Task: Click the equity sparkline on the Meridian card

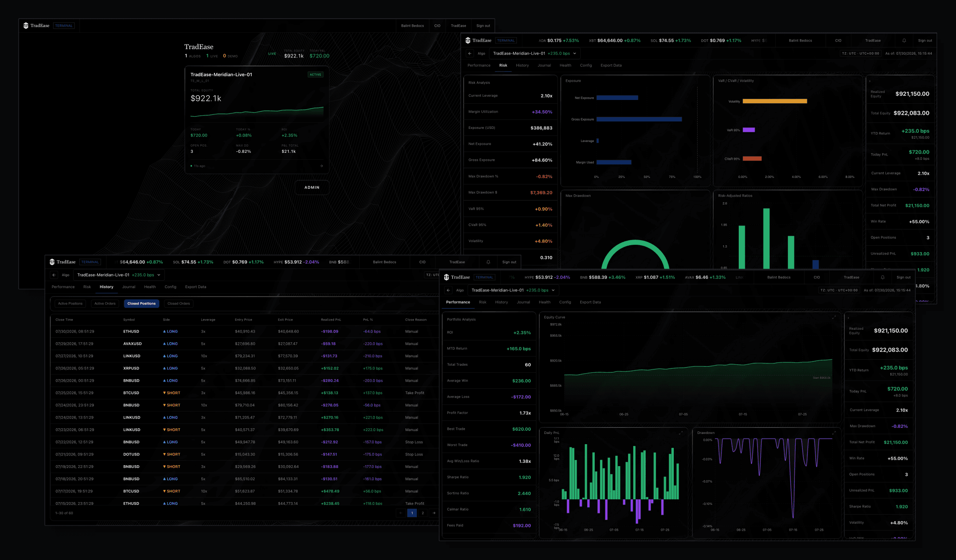Action: point(257,112)
